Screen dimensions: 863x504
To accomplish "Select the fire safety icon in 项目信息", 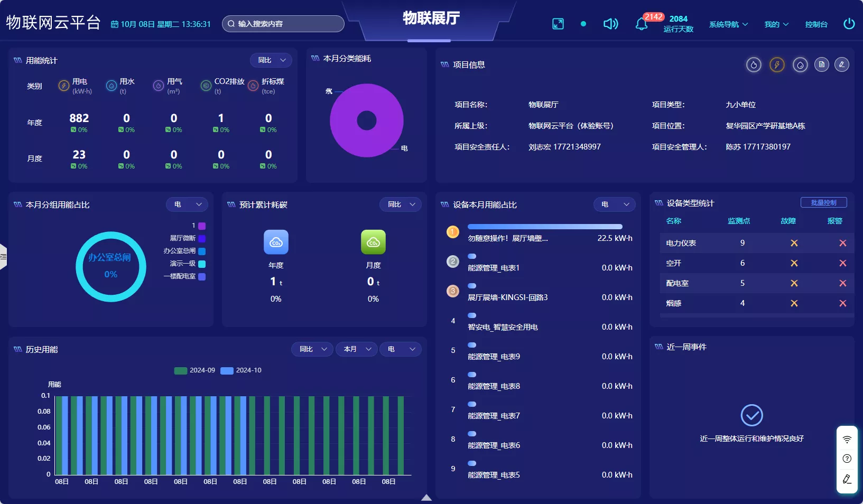I will pos(754,65).
